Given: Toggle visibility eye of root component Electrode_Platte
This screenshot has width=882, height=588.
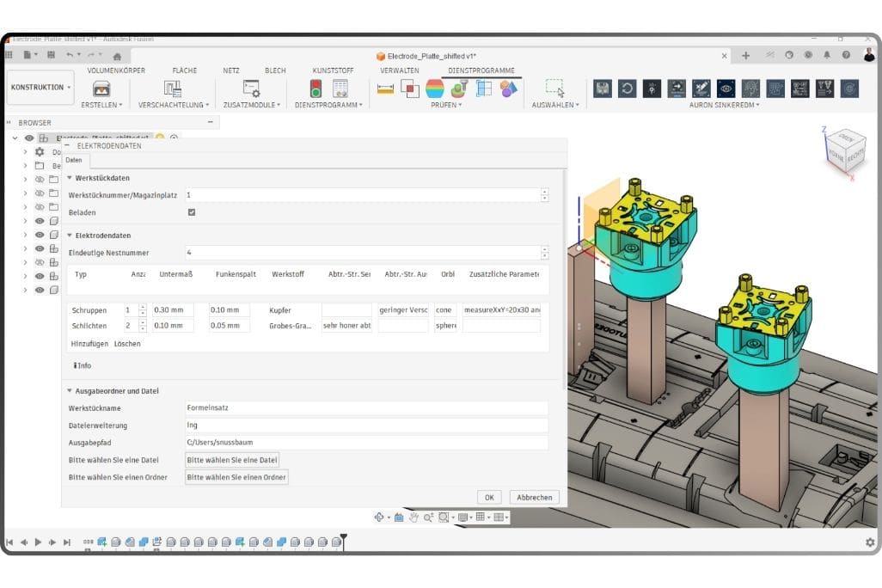Looking at the screenshot, I should [x=29, y=138].
